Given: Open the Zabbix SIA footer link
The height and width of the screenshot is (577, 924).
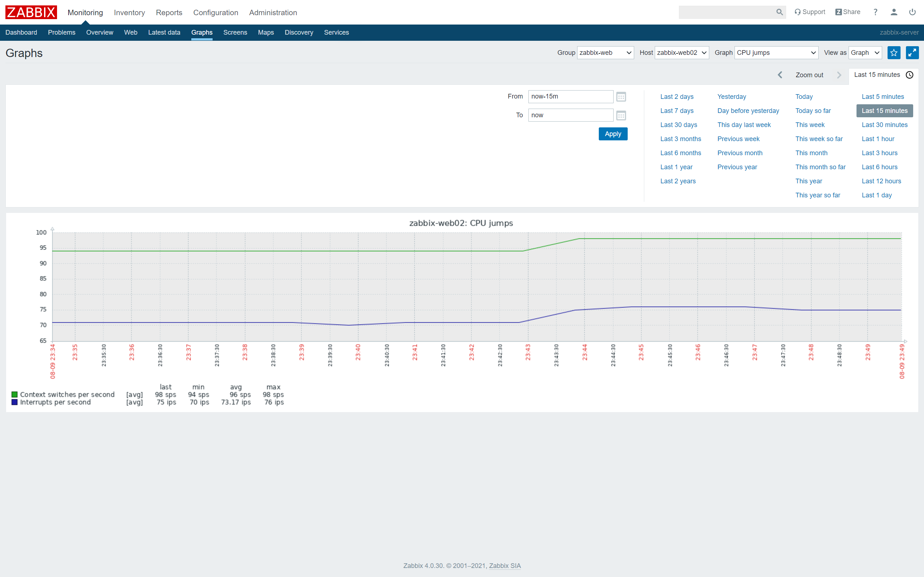Looking at the screenshot, I should click(x=505, y=565).
